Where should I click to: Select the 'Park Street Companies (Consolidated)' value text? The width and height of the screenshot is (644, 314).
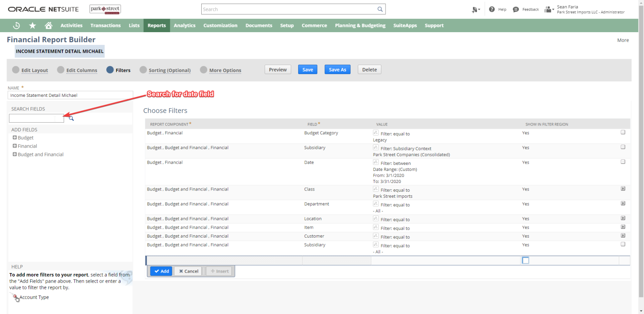pos(411,155)
